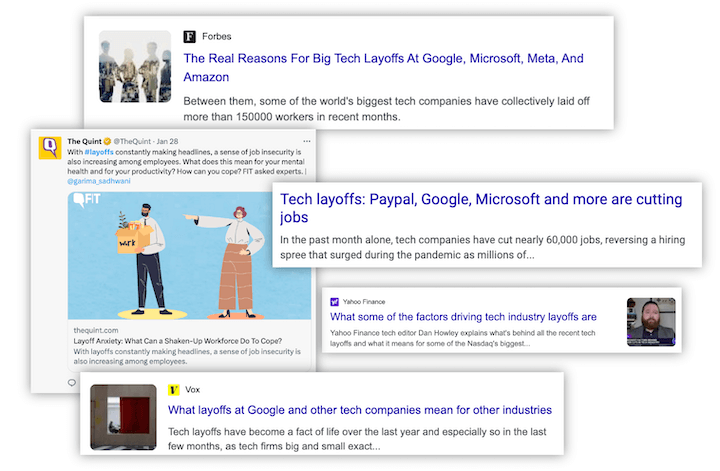Image resolution: width=720 pixels, height=471 pixels.
Task: Open factors driving tech industry layoffs headline
Action: (463, 317)
